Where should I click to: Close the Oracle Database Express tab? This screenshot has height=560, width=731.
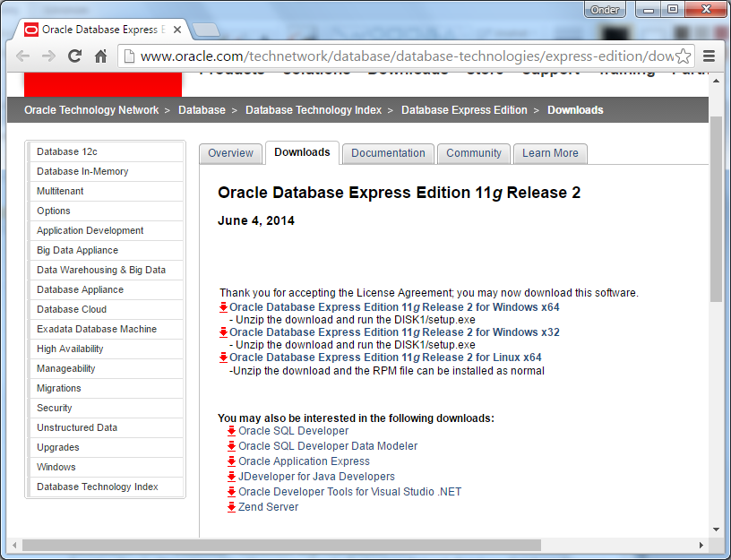point(177,30)
